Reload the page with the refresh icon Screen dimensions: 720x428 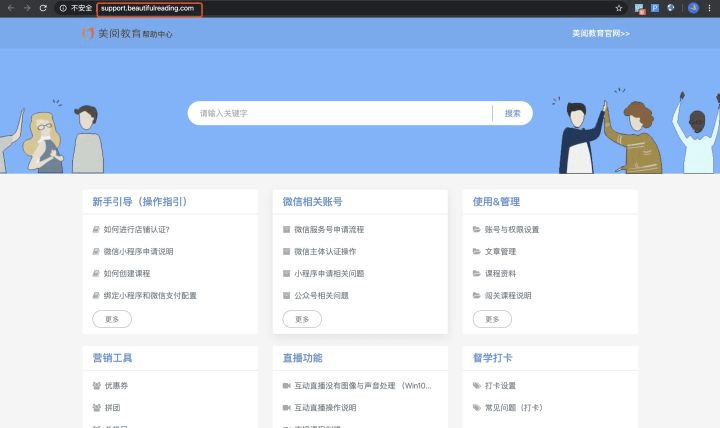pyautogui.click(x=43, y=8)
